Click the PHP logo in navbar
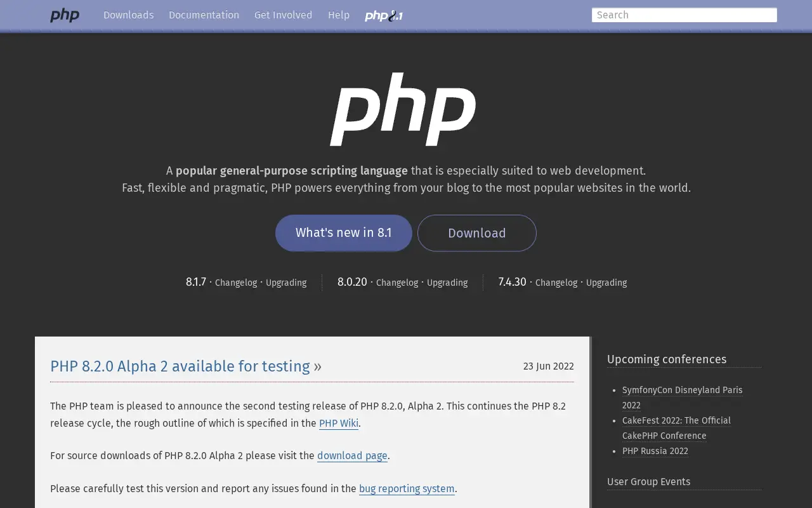This screenshot has height=508, width=812. 65,15
